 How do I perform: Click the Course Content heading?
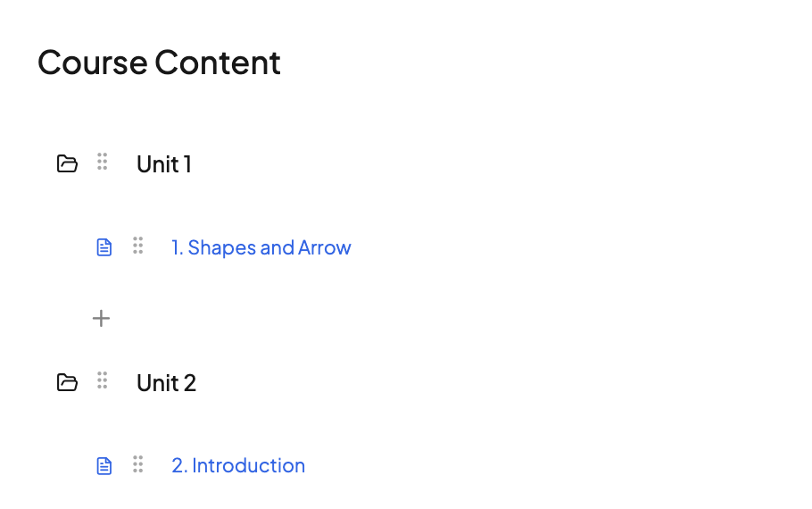(x=159, y=63)
